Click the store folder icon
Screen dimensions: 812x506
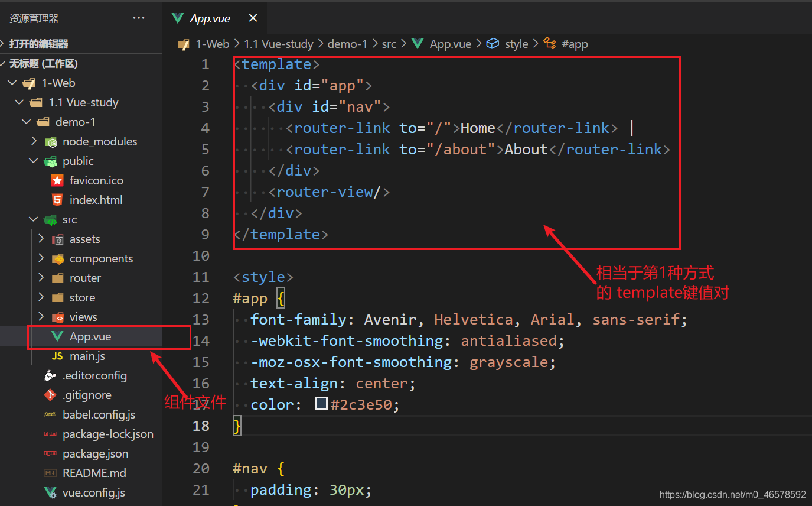click(x=57, y=297)
